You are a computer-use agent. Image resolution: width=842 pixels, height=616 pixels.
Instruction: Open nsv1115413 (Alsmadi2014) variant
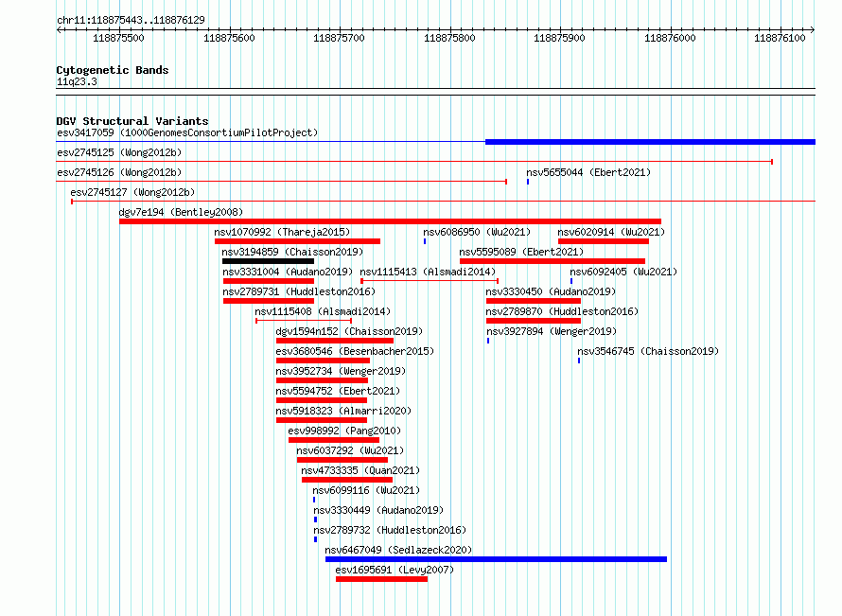pos(428,272)
